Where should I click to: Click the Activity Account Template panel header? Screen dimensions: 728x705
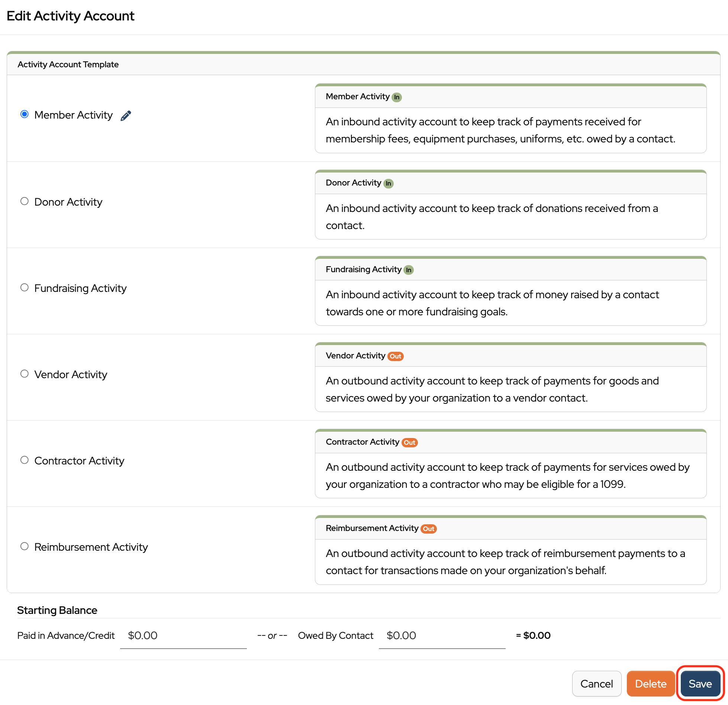pyautogui.click(x=68, y=64)
